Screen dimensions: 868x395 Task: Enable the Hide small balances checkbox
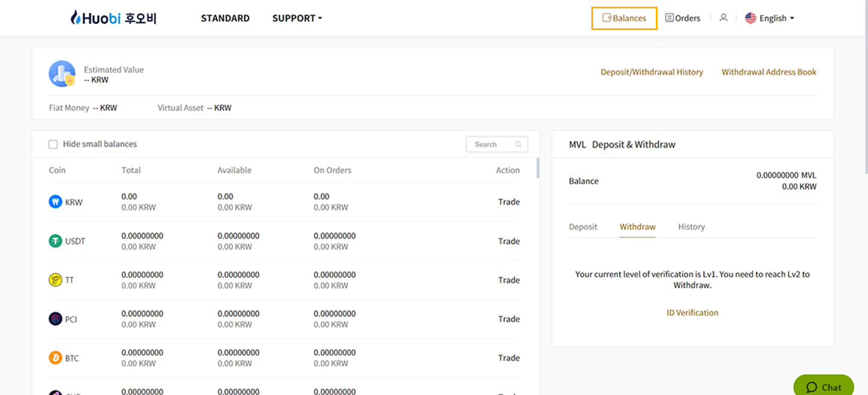coord(53,144)
